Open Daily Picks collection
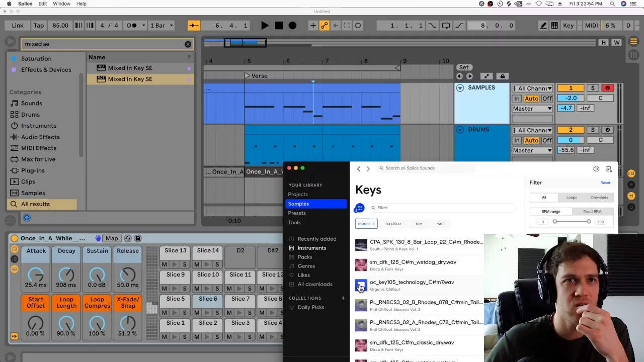This screenshot has width=644, height=362. tap(311, 308)
